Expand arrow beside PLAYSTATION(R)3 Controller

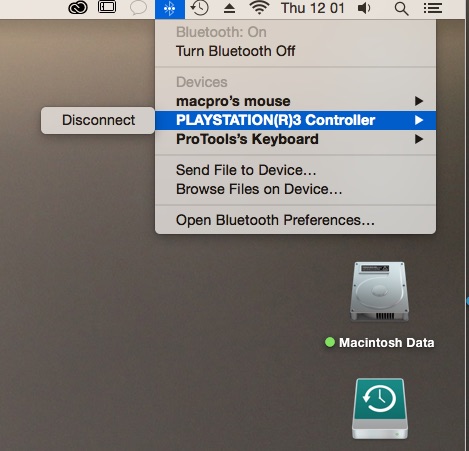(419, 120)
